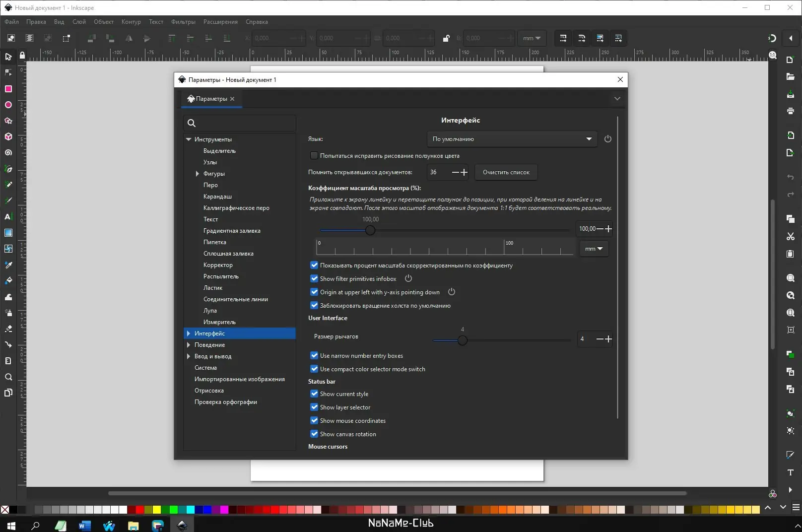The height and width of the screenshot is (532, 802).
Task: Uncheck Show layer selector
Action: [x=314, y=407]
